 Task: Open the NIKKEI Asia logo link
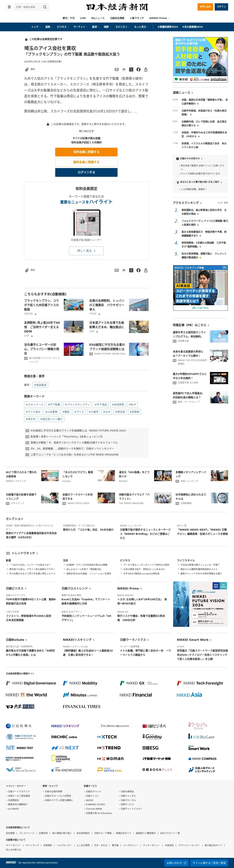point(189,695)
